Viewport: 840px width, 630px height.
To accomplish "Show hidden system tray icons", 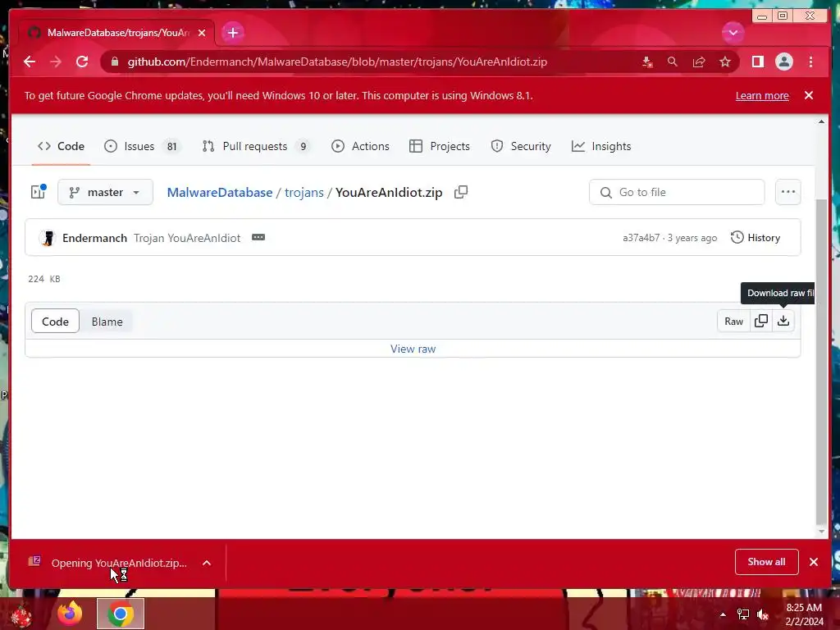I will click(723, 614).
